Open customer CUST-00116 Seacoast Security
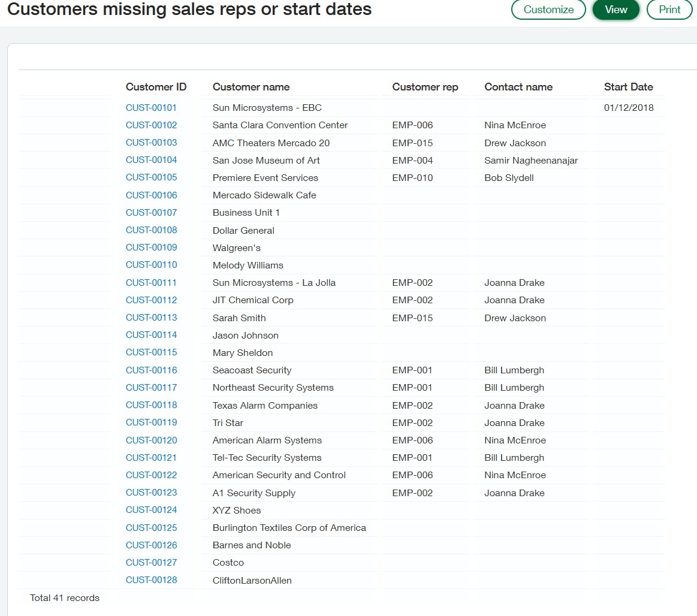697x616 pixels. click(x=151, y=370)
